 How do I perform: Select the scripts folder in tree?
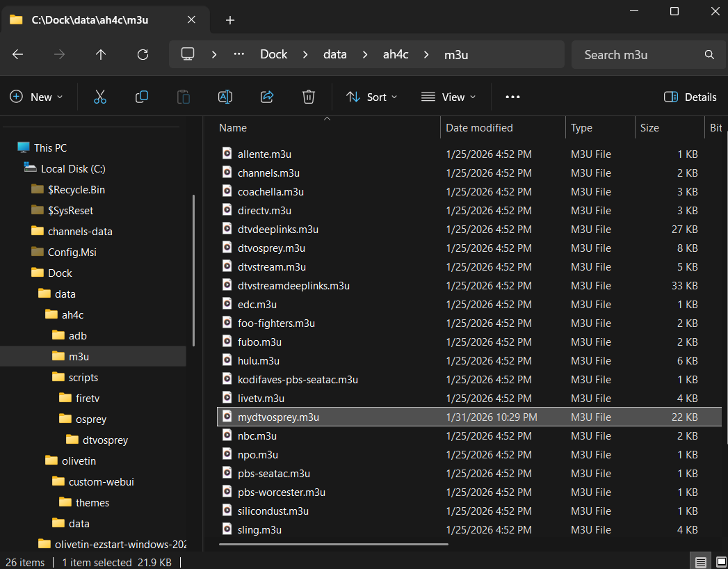click(x=83, y=378)
